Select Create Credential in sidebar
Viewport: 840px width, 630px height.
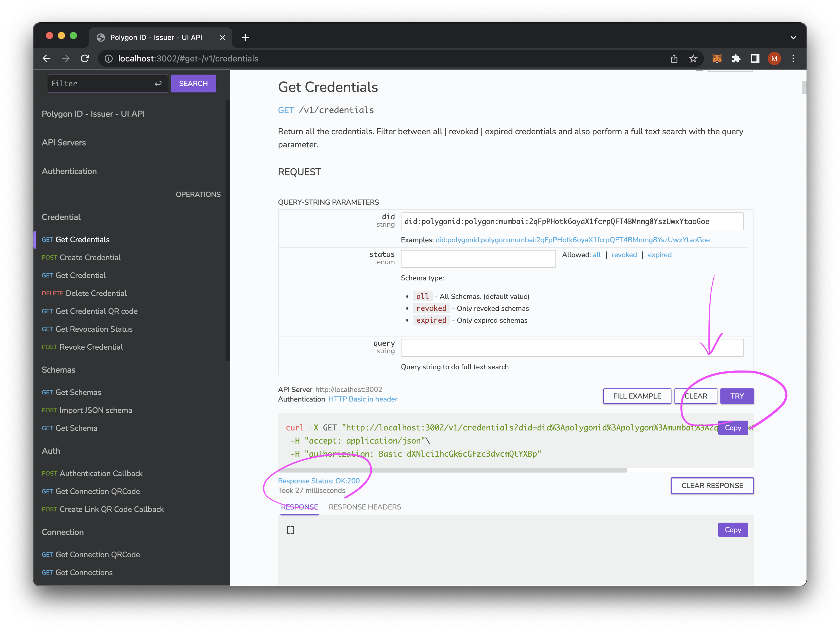(89, 257)
